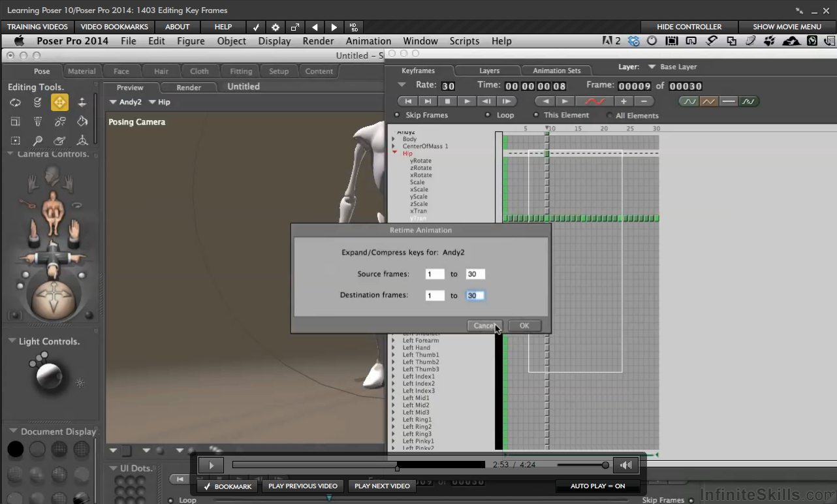Select the Chain Break tool
837x504 pixels.
pyautogui.click(x=60, y=121)
